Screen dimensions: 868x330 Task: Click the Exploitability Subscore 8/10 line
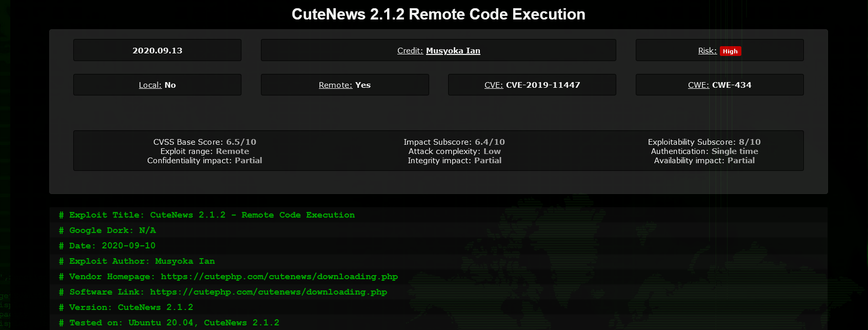[704, 142]
